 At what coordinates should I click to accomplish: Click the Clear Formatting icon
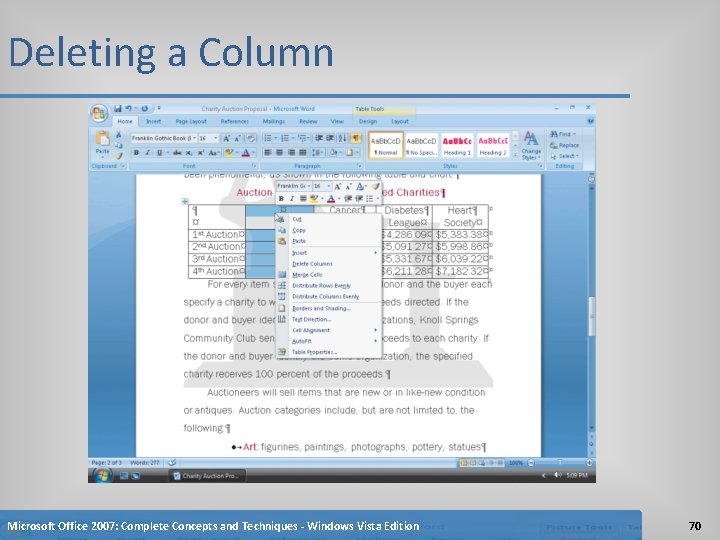(x=251, y=138)
